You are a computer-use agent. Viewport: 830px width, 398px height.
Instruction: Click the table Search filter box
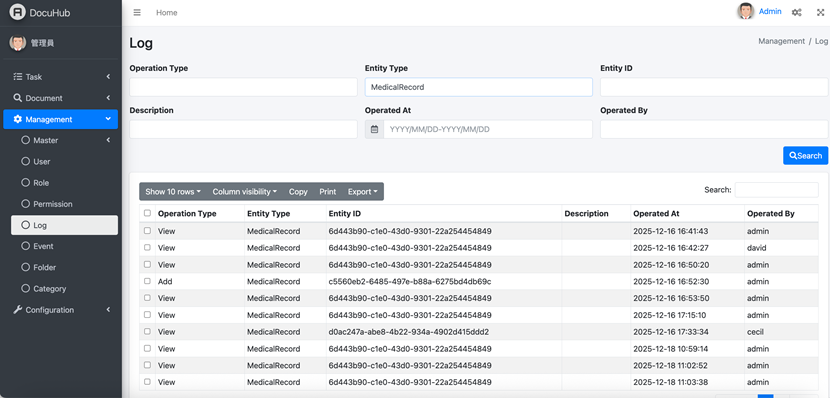[x=777, y=189]
